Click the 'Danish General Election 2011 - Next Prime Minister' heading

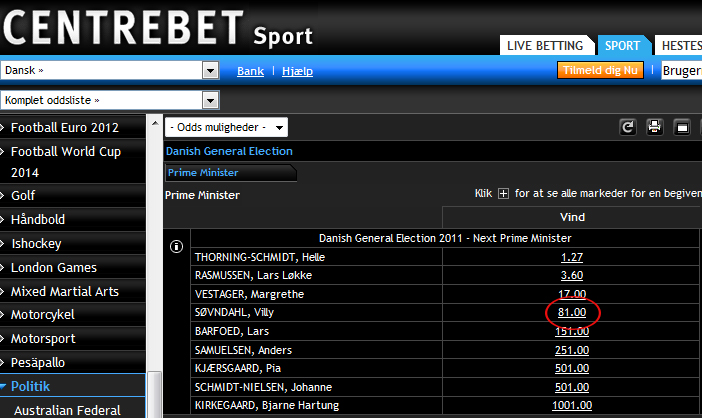(x=445, y=238)
